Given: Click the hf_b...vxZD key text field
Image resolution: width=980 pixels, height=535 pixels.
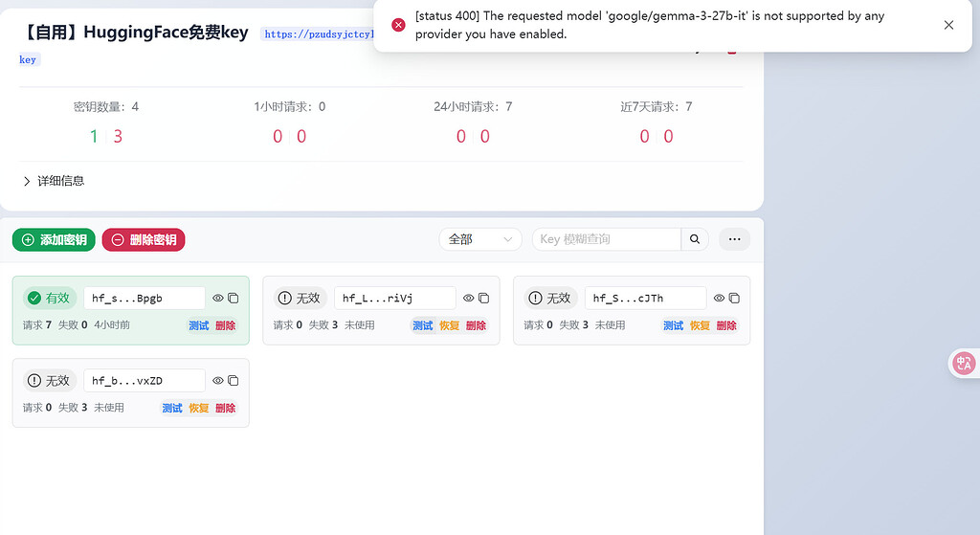Looking at the screenshot, I should coord(145,381).
